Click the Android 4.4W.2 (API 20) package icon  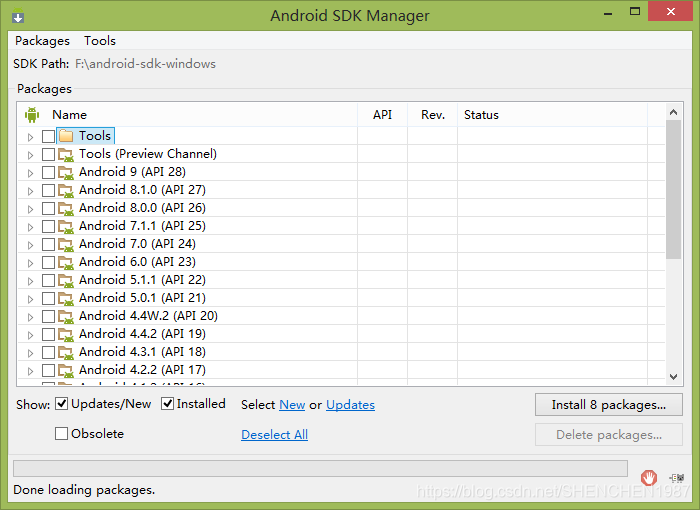(66, 317)
